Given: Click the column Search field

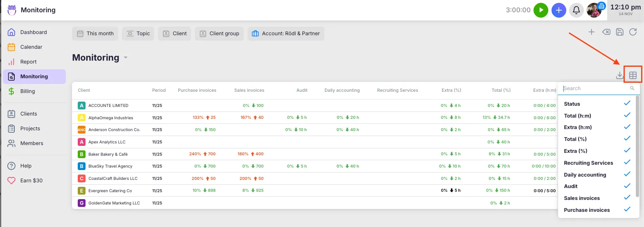Looking at the screenshot, I should (x=595, y=89).
